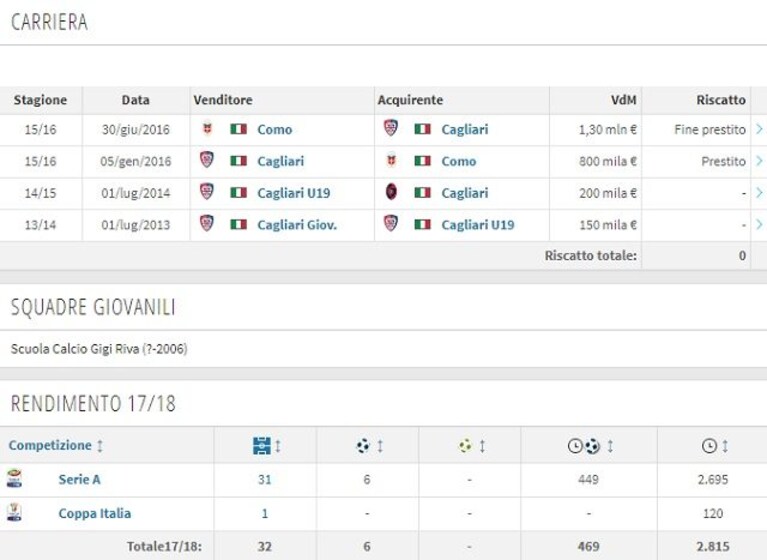
Task: Expand the 05/gen/2016 loan transfer arrow
Action: click(759, 161)
